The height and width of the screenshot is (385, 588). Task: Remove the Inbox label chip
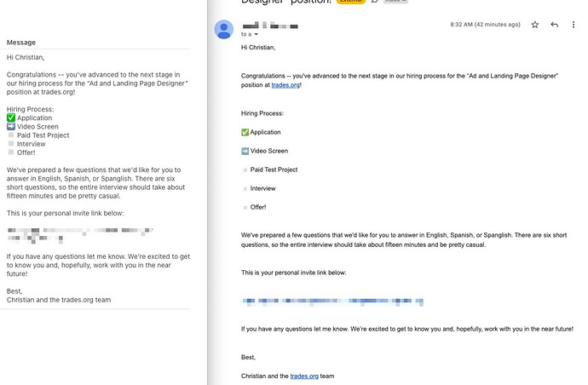pos(395,2)
